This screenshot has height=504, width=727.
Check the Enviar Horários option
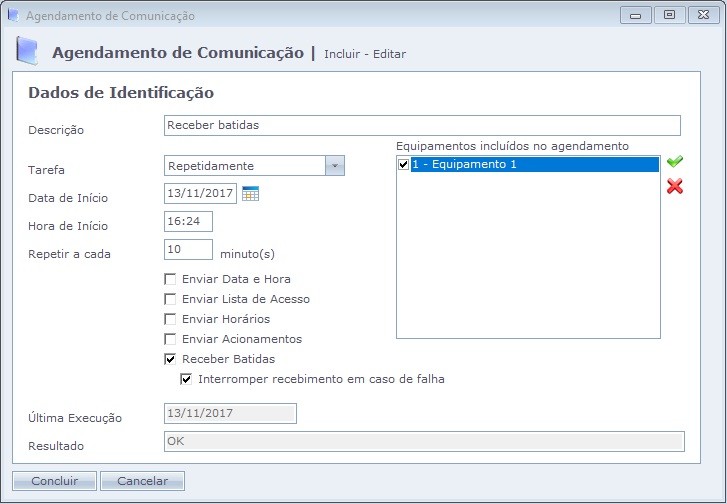(170, 319)
